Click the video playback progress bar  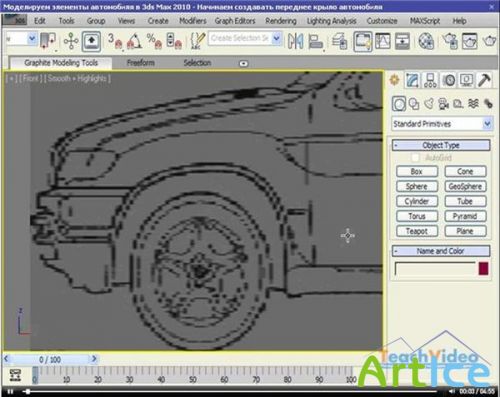[230, 391]
